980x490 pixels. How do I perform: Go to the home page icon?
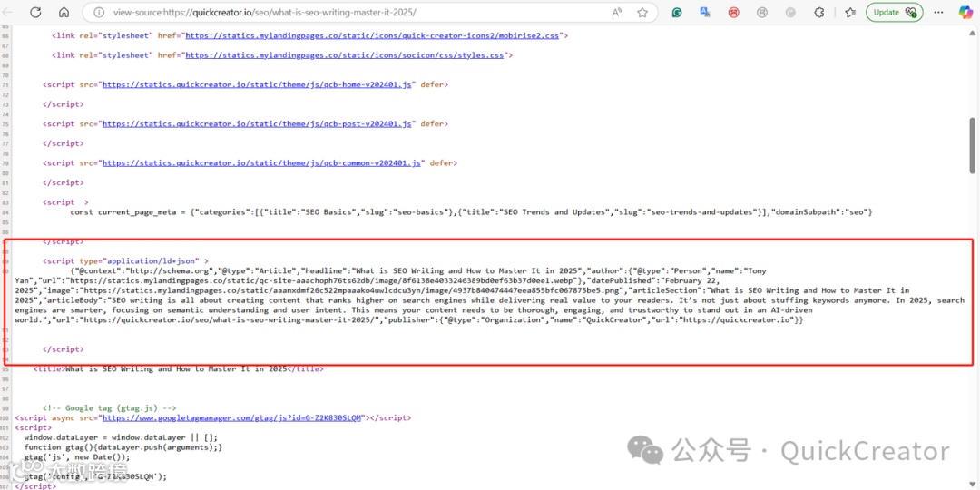64,13
